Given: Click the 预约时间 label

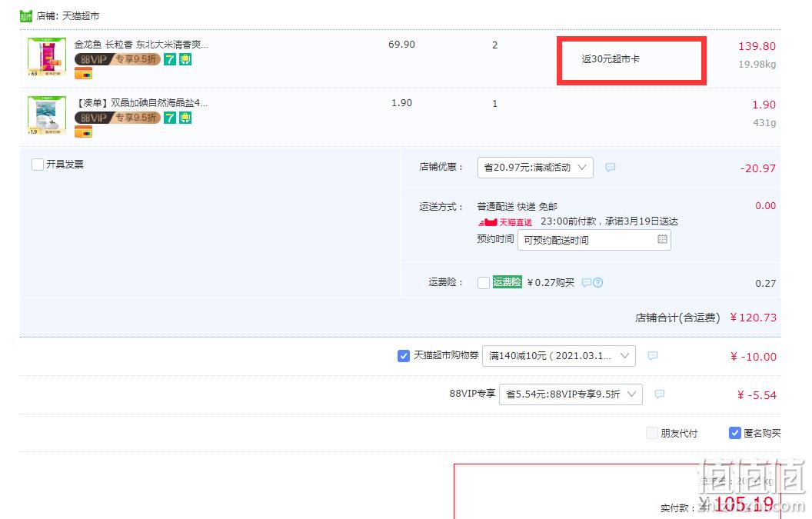Looking at the screenshot, I should (x=496, y=239).
